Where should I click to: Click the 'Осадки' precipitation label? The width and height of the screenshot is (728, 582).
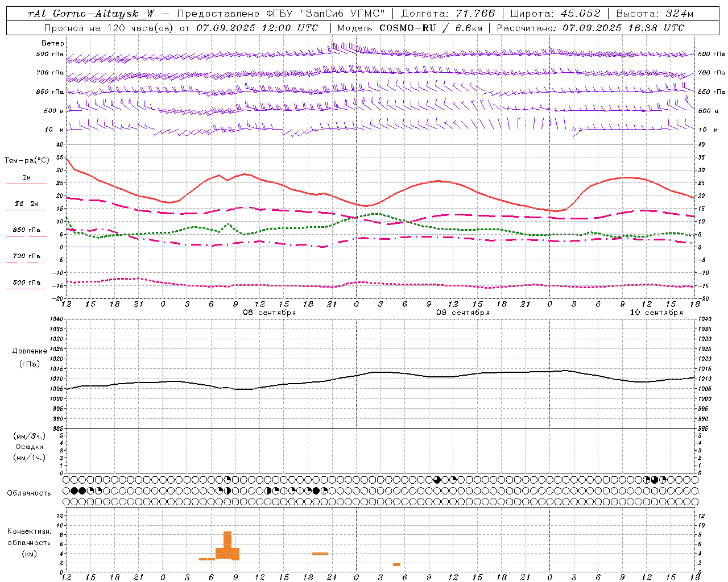(30, 447)
